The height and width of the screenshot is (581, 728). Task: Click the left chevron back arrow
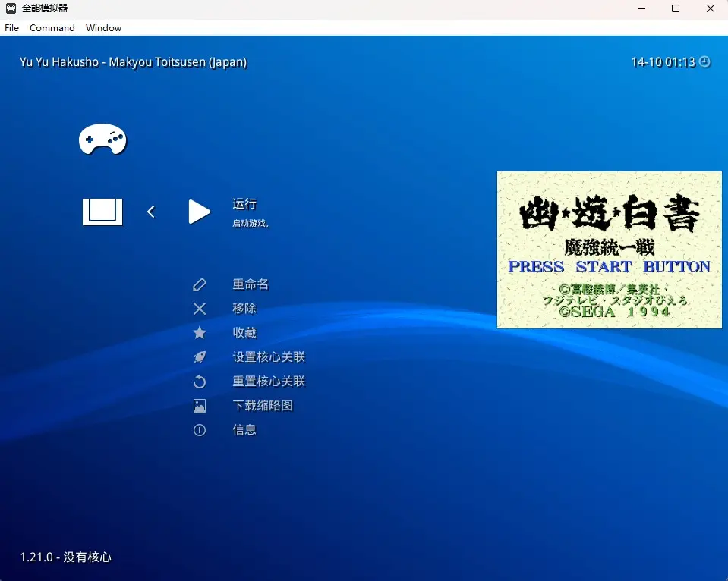coord(151,212)
